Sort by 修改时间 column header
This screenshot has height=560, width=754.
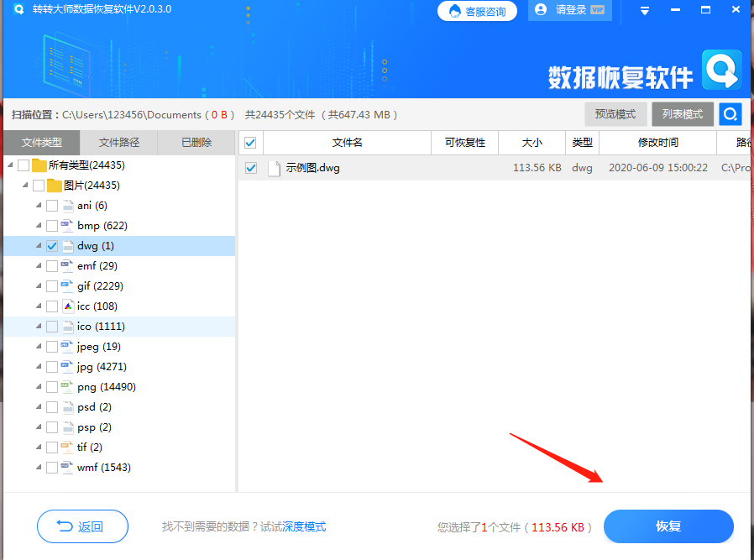coord(657,143)
